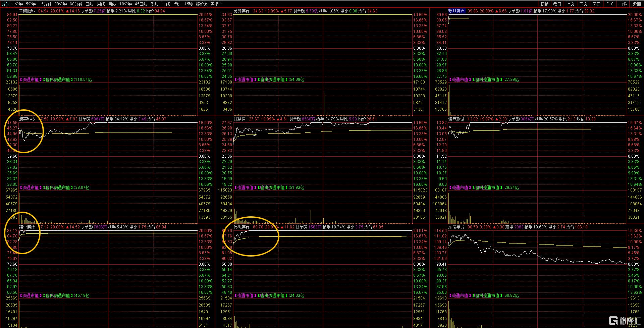
Task: Go to previous page with 上页
Action: click(x=571, y=4)
